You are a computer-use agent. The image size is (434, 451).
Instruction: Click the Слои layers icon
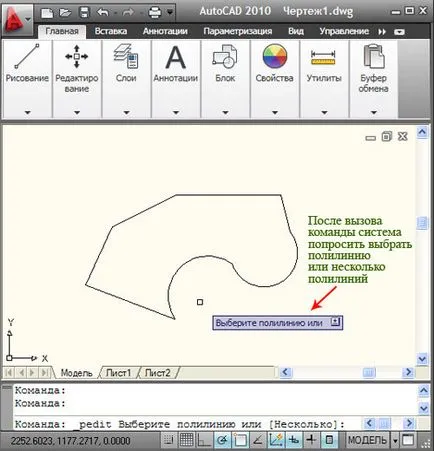126,56
